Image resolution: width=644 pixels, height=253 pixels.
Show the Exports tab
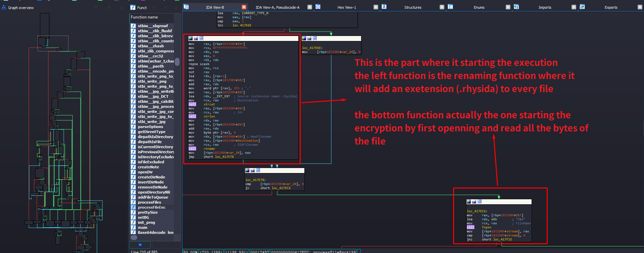point(611,7)
